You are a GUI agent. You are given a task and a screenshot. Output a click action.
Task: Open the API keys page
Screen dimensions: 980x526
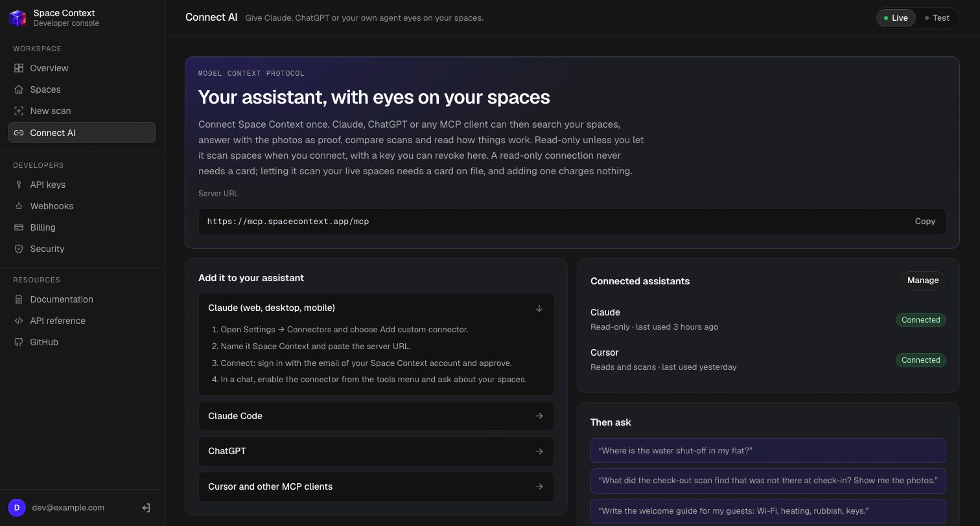click(x=82, y=185)
